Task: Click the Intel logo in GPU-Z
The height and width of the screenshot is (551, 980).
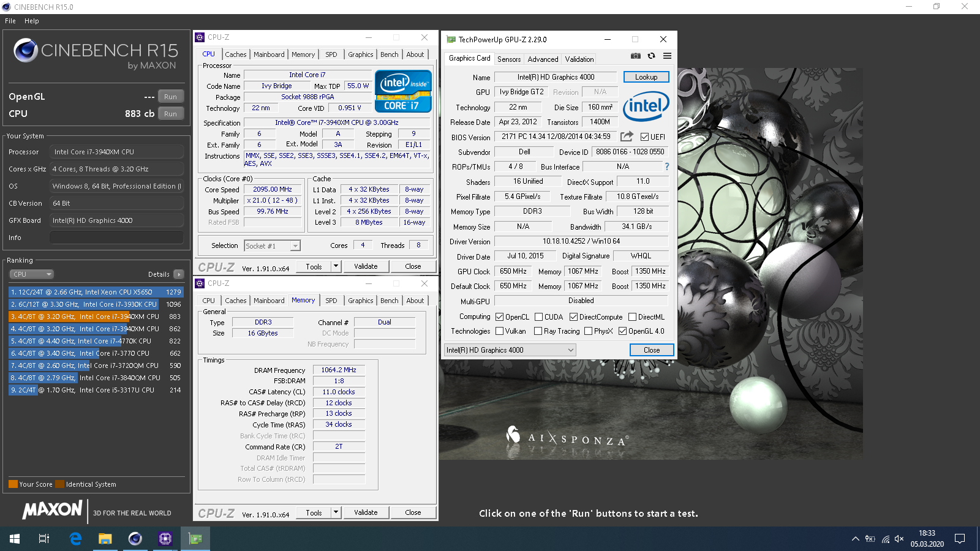Action: 646,106
